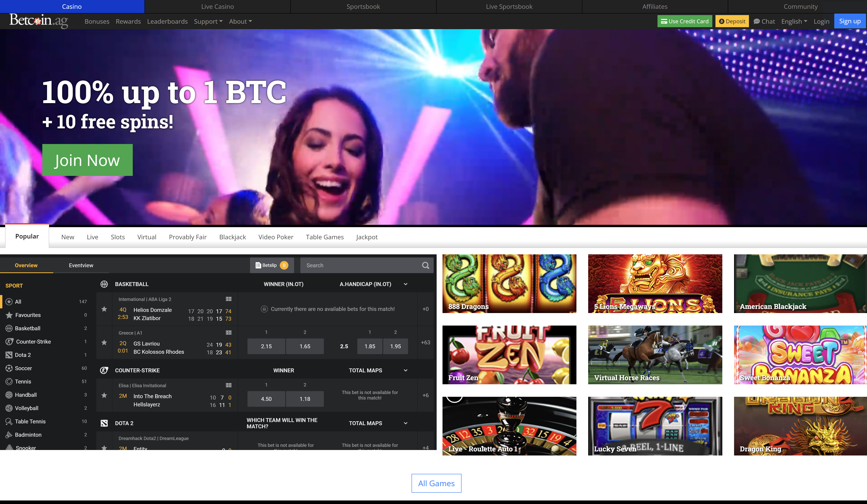The image size is (867, 504).
Task: Click Counter-Strike section header icon
Action: click(x=104, y=370)
